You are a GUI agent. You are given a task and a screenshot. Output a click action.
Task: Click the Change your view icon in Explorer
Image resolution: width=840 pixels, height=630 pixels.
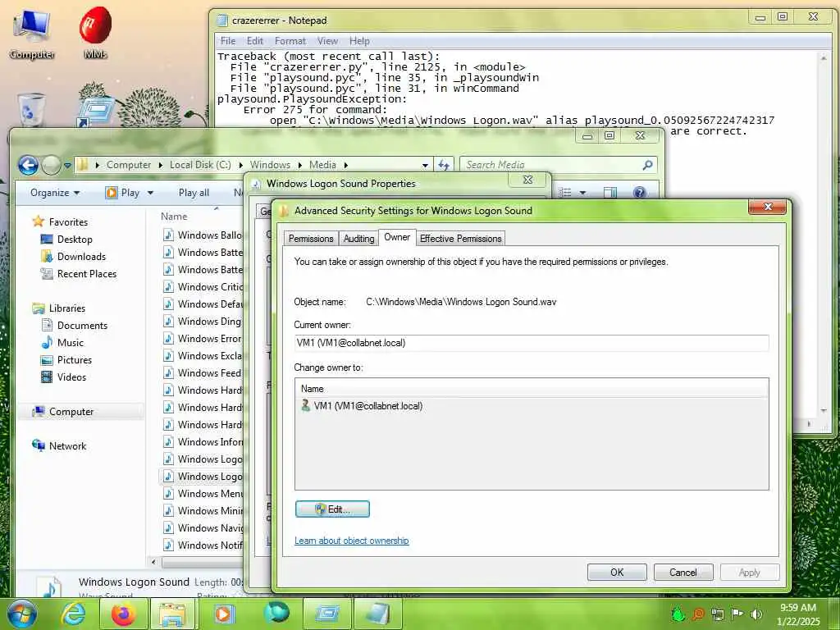point(565,192)
